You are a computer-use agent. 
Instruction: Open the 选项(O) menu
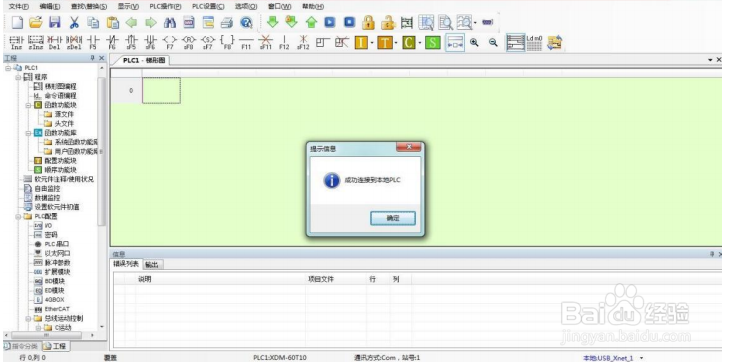[246, 7]
